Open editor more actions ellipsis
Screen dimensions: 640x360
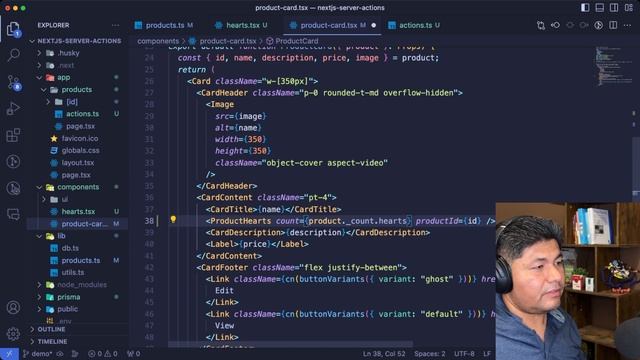tap(627, 25)
